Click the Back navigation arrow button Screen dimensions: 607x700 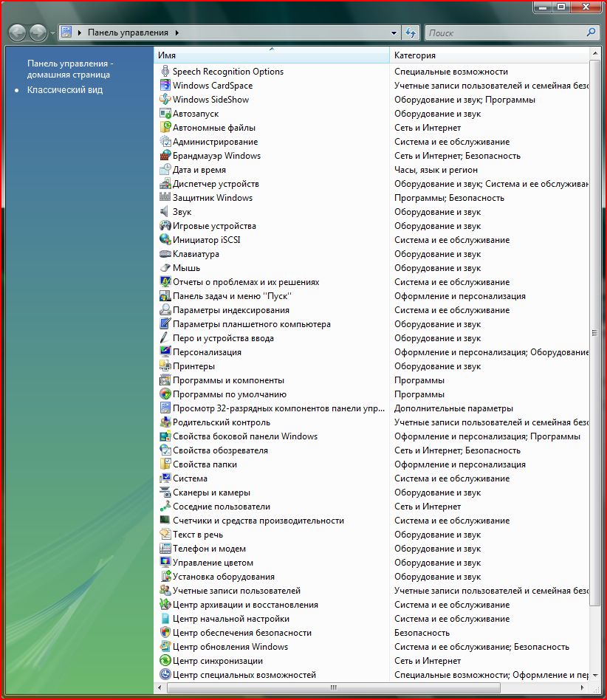coord(17,32)
